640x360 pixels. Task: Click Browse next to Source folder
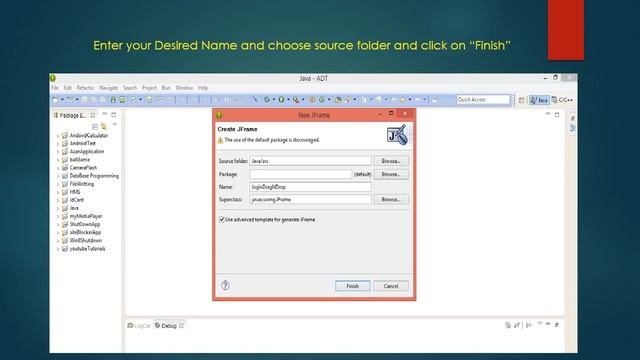point(391,161)
